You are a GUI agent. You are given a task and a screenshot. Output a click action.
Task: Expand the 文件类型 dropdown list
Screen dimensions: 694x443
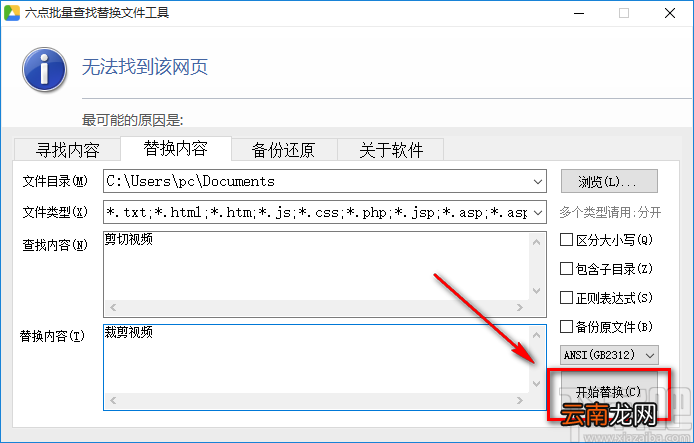click(x=538, y=213)
